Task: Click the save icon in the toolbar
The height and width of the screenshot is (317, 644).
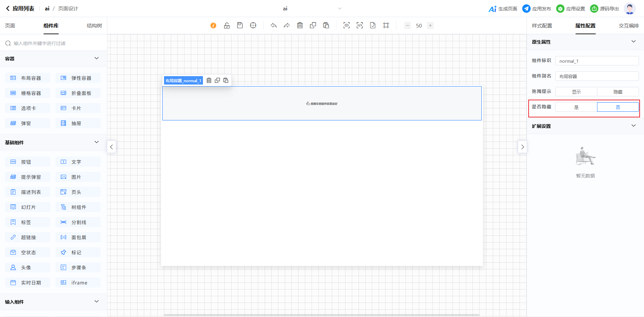Action: [240, 25]
